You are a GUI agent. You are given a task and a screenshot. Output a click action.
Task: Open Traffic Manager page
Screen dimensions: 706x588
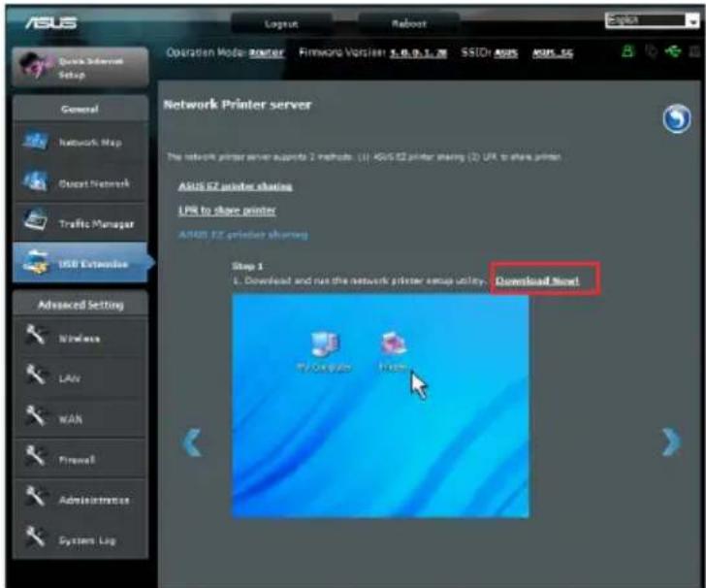click(80, 222)
